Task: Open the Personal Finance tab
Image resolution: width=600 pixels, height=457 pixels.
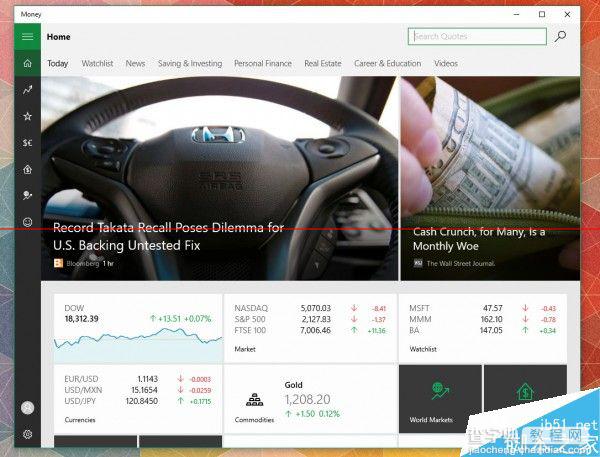Action: click(x=263, y=64)
